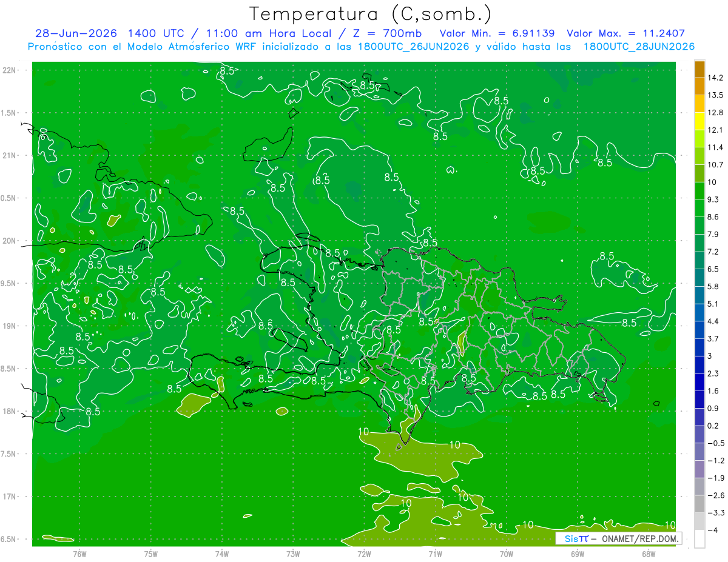
Task: Click the "10.7" color scale value
Action: coord(715,165)
